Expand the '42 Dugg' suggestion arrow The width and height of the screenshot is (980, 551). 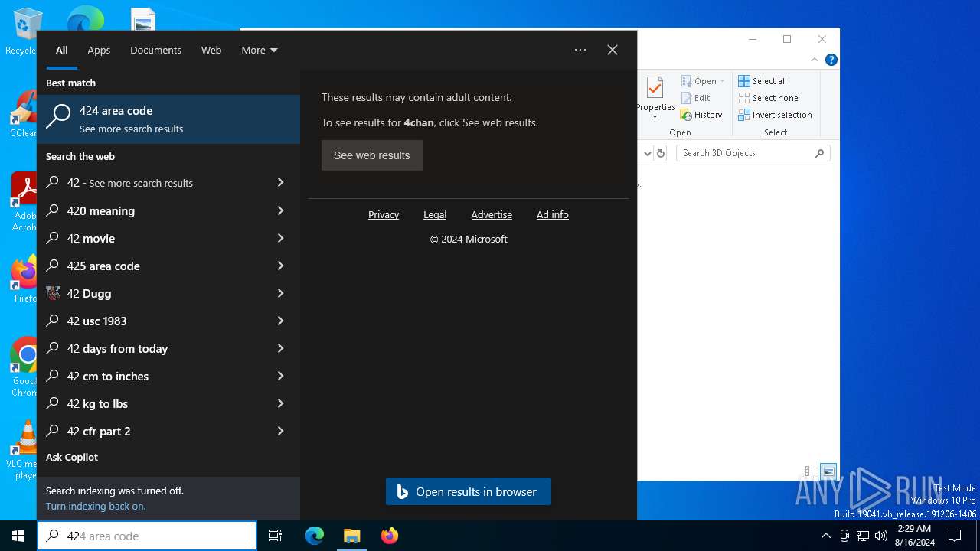pos(280,293)
